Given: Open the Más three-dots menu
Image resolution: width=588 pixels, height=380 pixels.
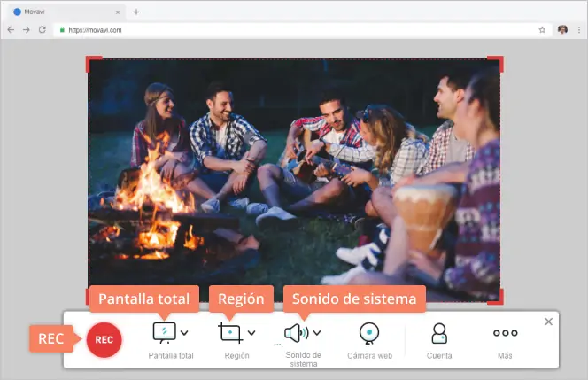Looking at the screenshot, I should tap(505, 333).
